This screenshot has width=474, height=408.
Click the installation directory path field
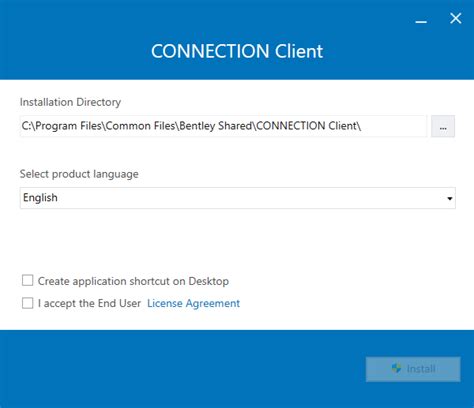pyautogui.click(x=223, y=126)
